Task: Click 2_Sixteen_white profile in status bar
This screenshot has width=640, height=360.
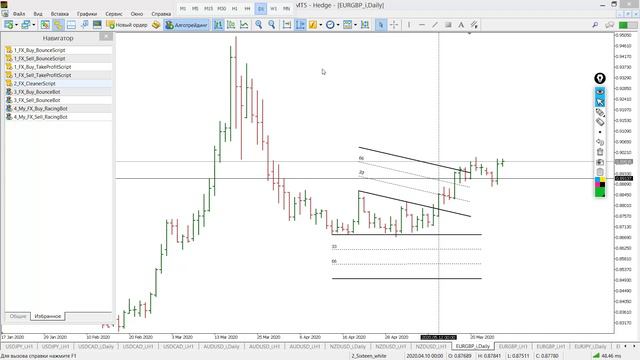Action: [369, 356]
